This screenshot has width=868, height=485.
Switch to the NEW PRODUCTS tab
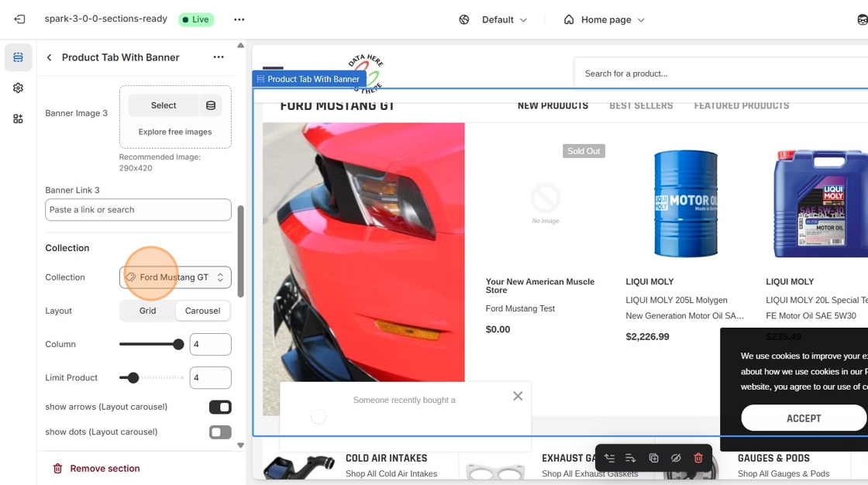click(x=553, y=105)
